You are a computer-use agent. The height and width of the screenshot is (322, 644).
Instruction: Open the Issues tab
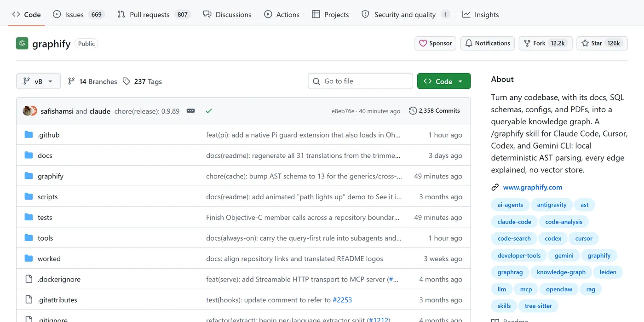click(x=79, y=14)
